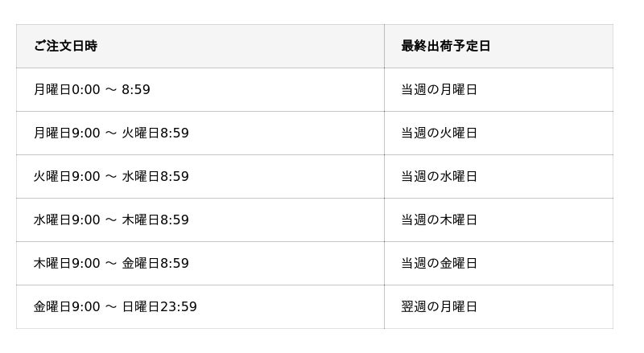644x353 pixels.
Task: Click 金曜日8:59 end time text
Action: 155,264
